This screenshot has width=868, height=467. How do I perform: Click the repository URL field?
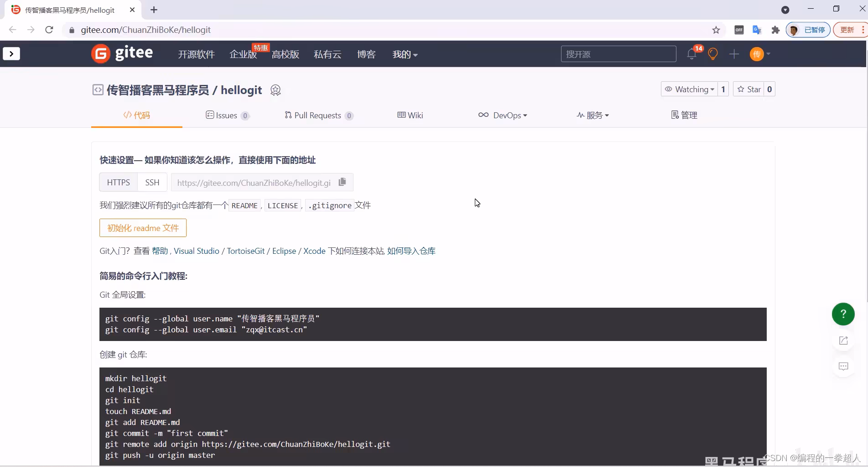point(254,182)
